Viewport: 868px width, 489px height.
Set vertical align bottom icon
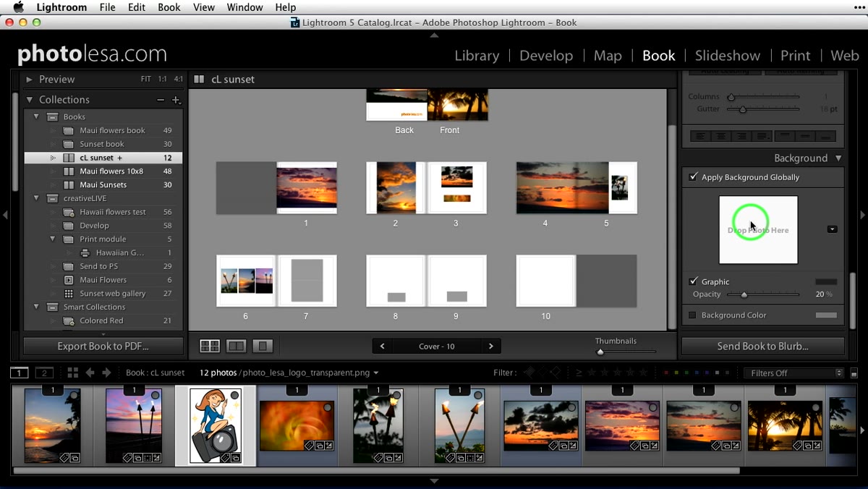click(x=826, y=136)
